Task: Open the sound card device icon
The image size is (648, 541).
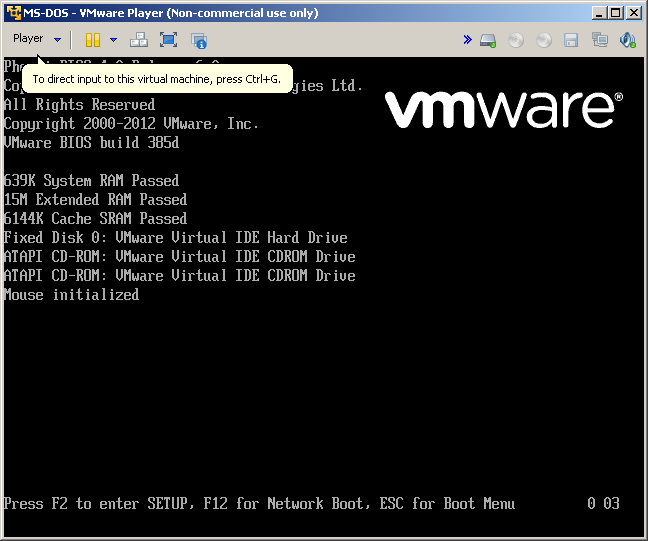Action: (x=627, y=40)
